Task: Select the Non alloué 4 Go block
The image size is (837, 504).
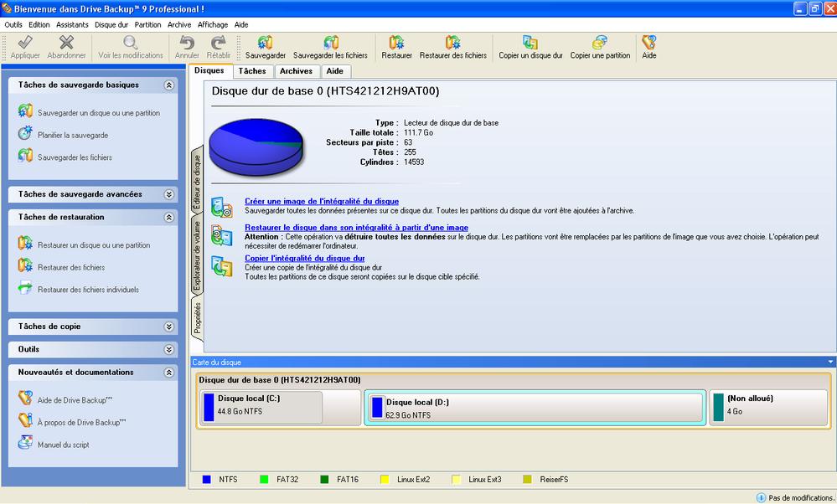Action: (x=769, y=408)
